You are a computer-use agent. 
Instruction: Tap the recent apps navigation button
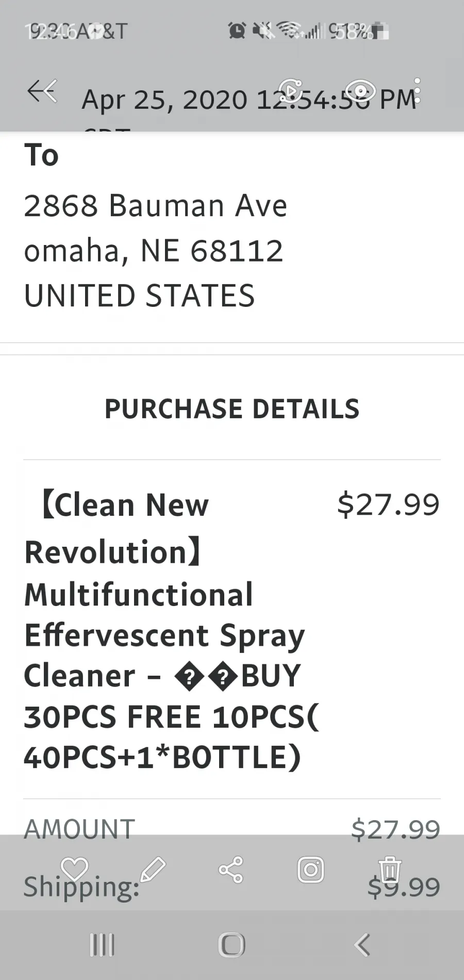coord(102,945)
